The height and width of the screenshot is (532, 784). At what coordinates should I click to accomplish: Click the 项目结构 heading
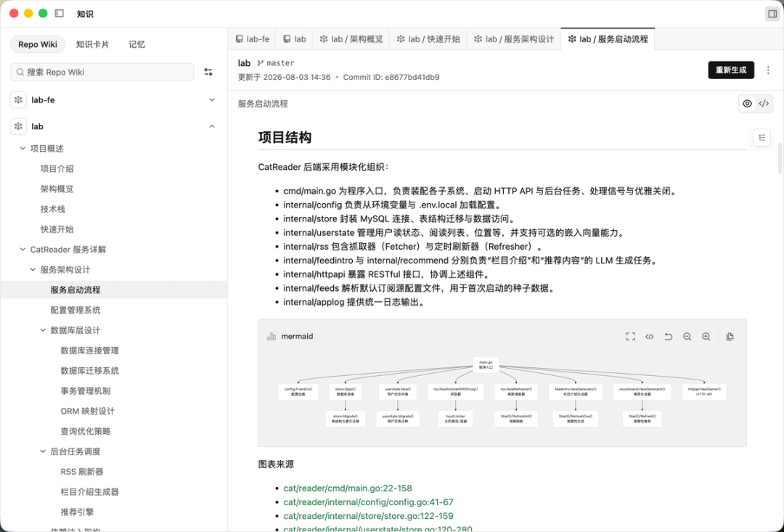(x=285, y=137)
